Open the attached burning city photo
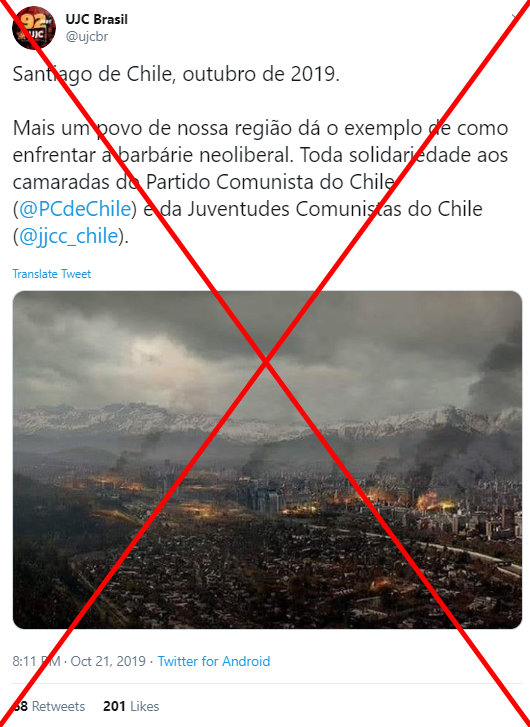The width and height of the screenshot is (530, 727). coord(267,459)
